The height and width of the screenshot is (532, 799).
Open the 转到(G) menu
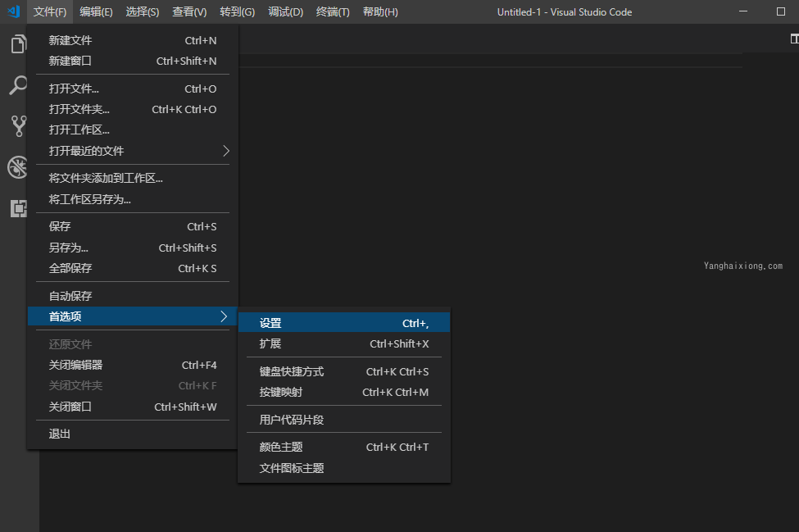tap(238, 11)
